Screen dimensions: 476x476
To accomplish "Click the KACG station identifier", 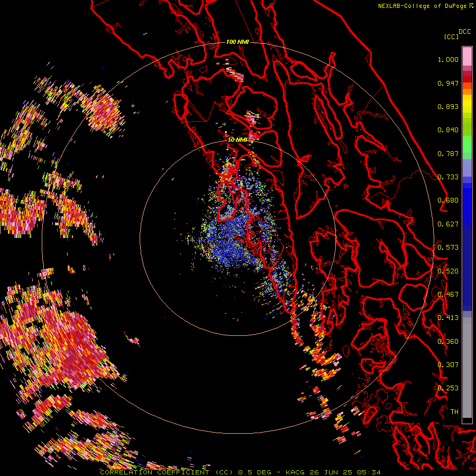I will click(x=295, y=472).
